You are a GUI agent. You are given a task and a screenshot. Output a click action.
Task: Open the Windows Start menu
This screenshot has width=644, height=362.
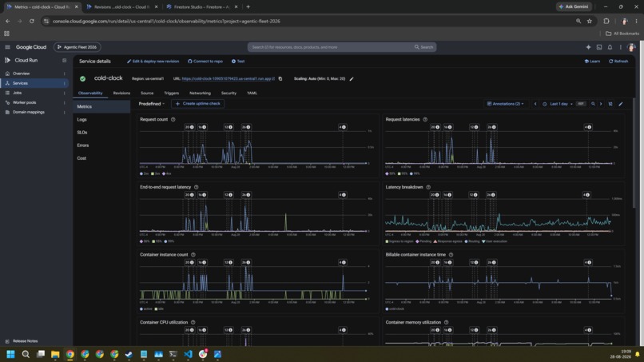pyautogui.click(x=10, y=354)
